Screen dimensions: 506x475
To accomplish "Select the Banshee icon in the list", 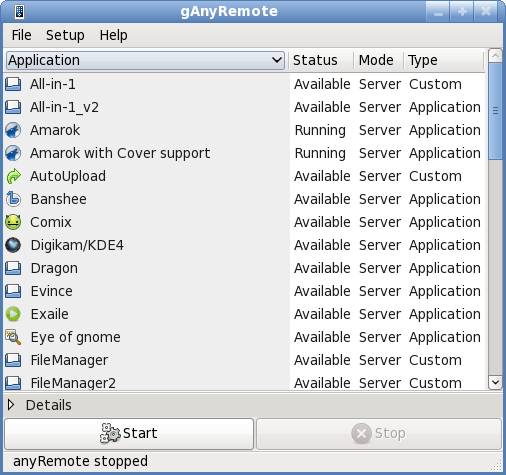I will pos(13,199).
